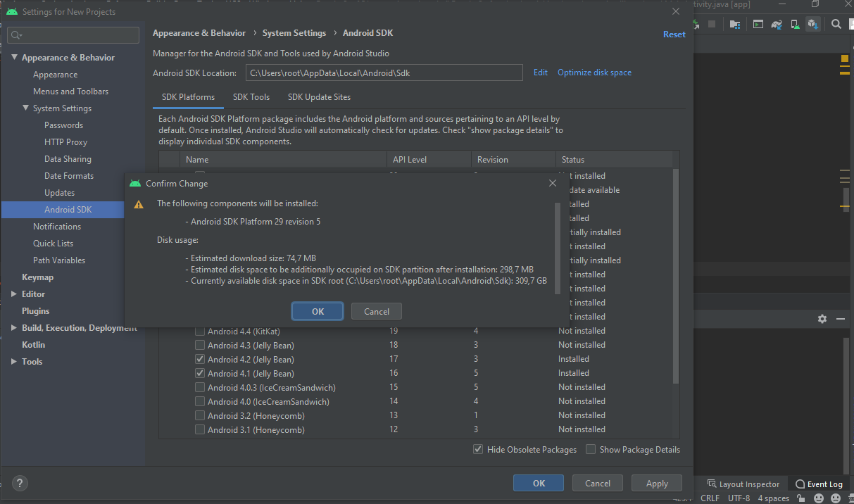
Task: Toggle Android 4.3 (Jelly Bean) checkbox
Action: click(200, 345)
